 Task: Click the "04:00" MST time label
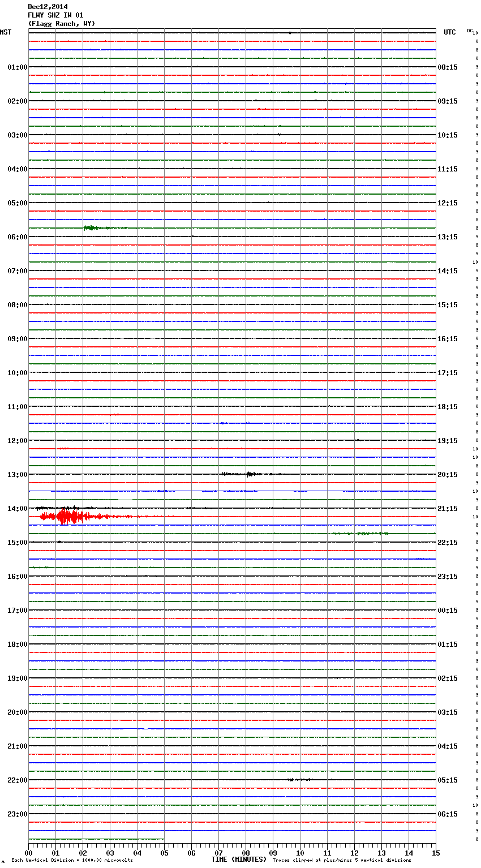point(18,169)
